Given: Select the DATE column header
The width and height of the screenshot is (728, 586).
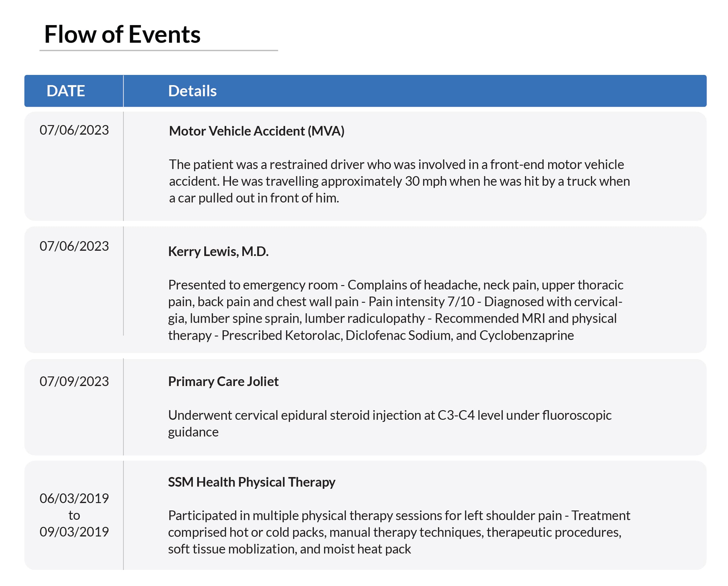Looking at the screenshot, I should tap(66, 91).
